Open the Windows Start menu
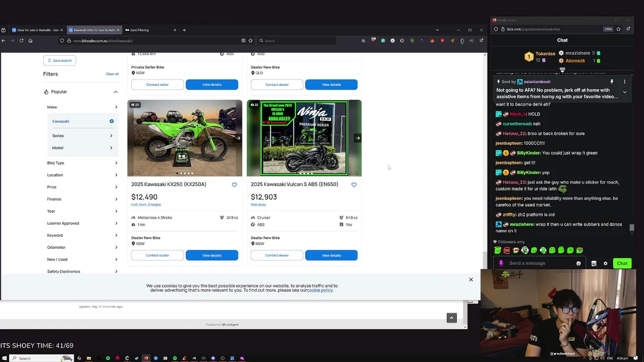 coord(4,358)
